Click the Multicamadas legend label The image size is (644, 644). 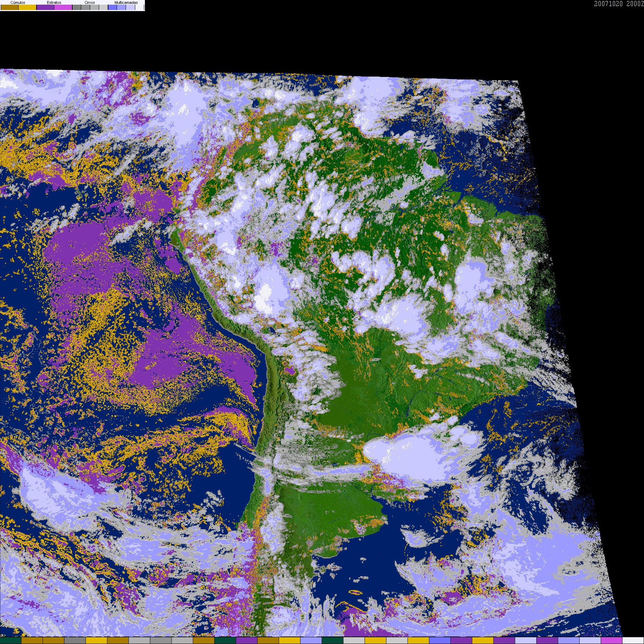(x=126, y=3)
